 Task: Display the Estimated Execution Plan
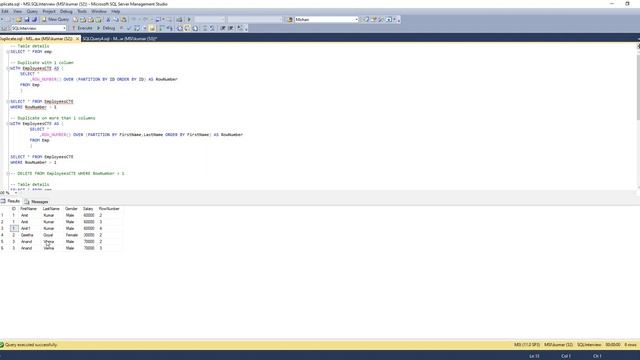click(137, 28)
